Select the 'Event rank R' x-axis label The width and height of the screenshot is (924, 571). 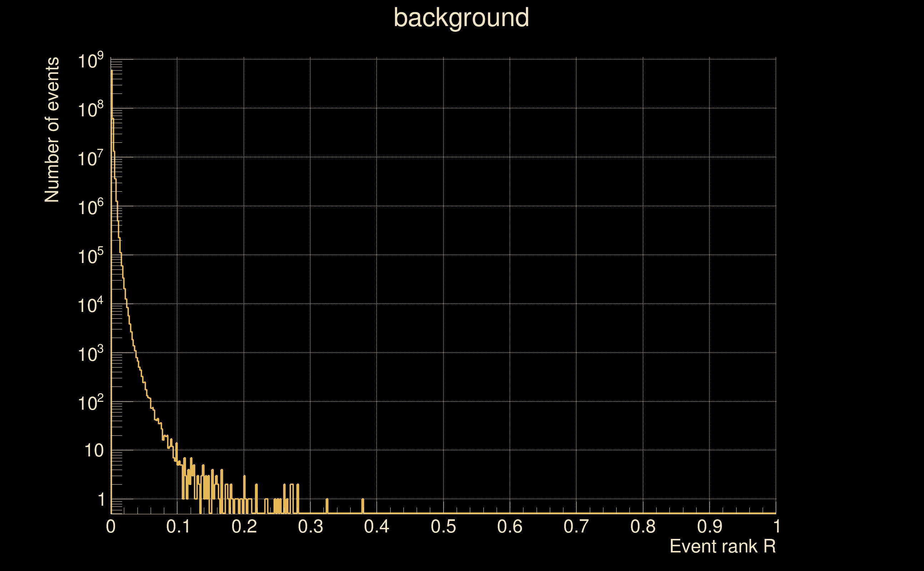[722, 546]
